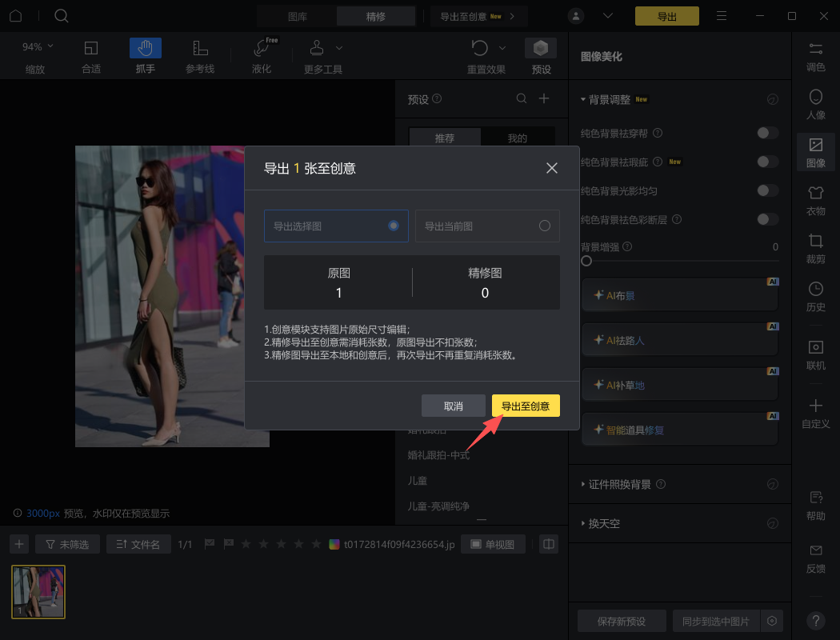
Task: Select the 导出选择图 radio option
Action: [x=393, y=226]
